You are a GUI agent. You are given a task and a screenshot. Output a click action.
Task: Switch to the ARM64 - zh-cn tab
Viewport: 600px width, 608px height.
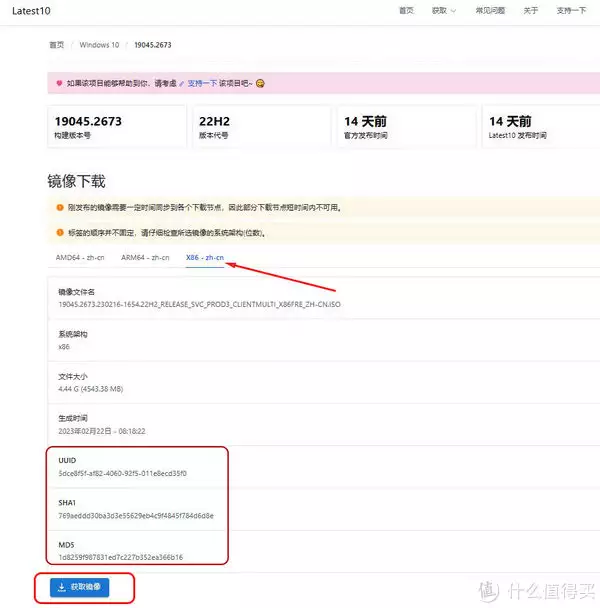[x=145, y=257]
